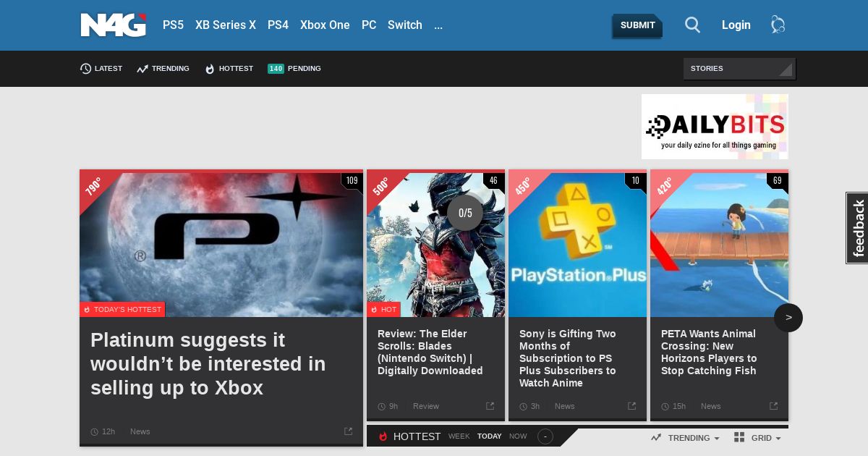Open the search magnifier icon
The width and height of the screenshot is (868, 456).
click(692, 25)
